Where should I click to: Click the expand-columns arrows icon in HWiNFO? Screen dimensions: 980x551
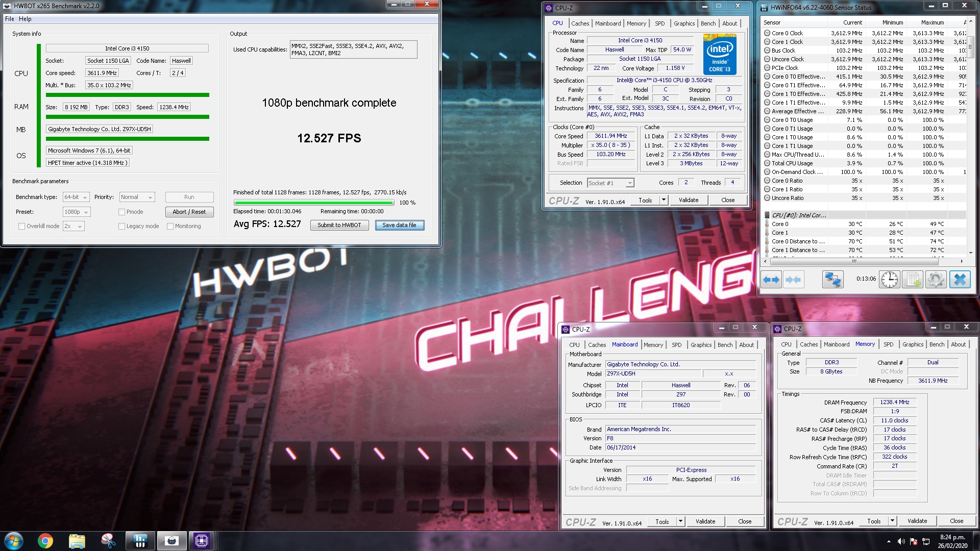click(771, 280)
